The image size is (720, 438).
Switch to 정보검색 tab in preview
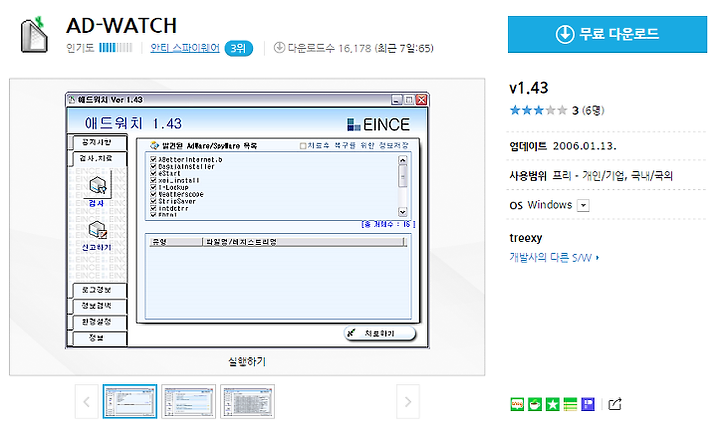[99, 306]
